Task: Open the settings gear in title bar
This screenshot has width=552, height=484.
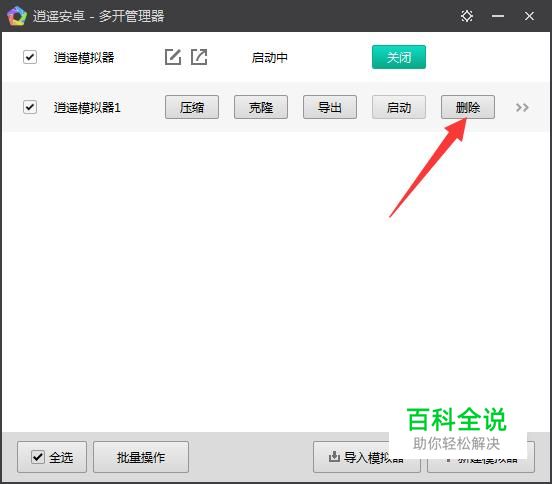Action: click(467, 16)
